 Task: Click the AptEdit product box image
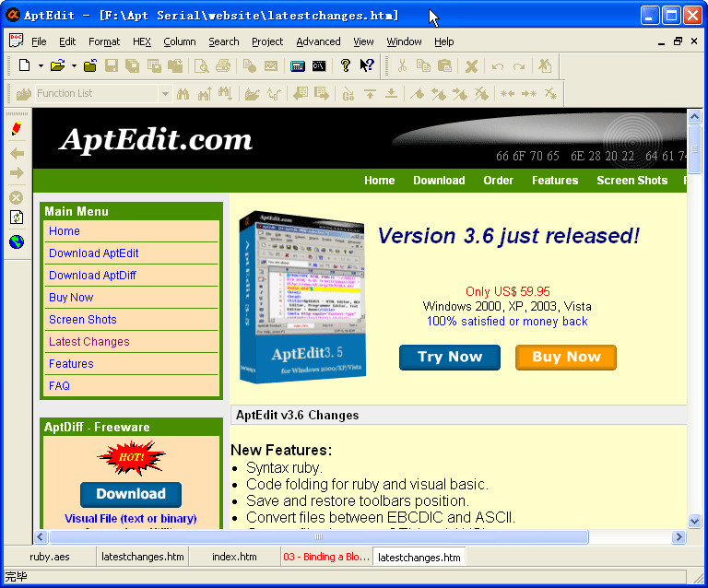click(302, 298)
